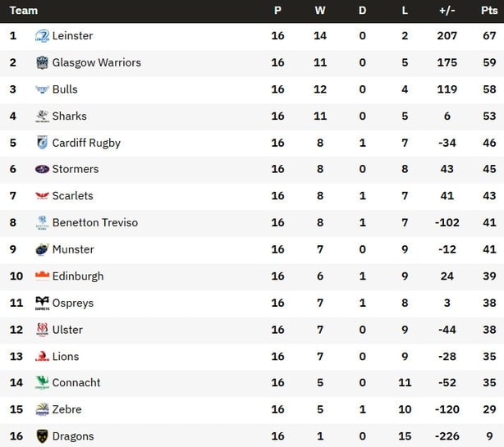Open the Ulster team name link

click(x=67, y=330)
